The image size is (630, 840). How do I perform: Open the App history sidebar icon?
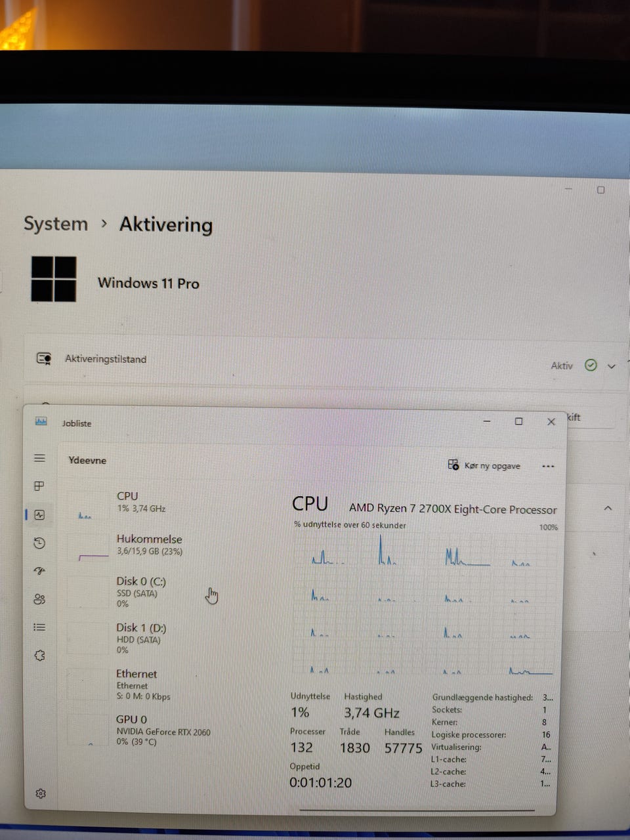39,543
